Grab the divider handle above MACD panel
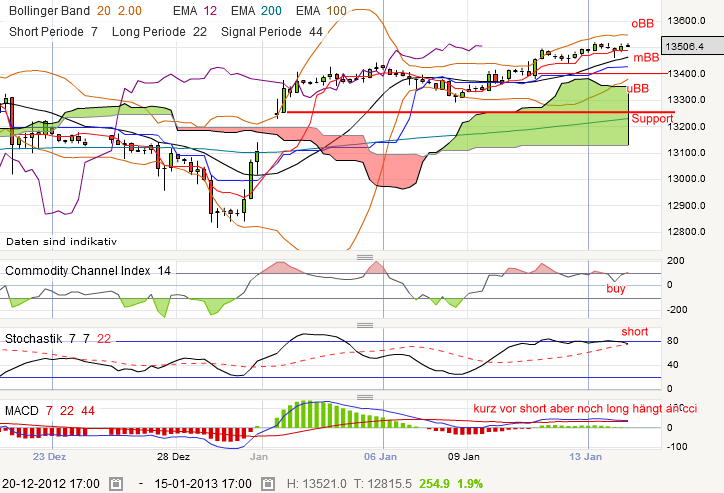Viewport: 724px width, 493px height. click(365, 397)
